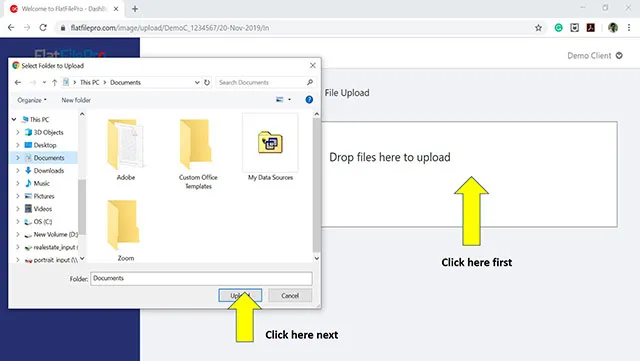Click This PC in address breadcrumb

(x=89, y=82)
